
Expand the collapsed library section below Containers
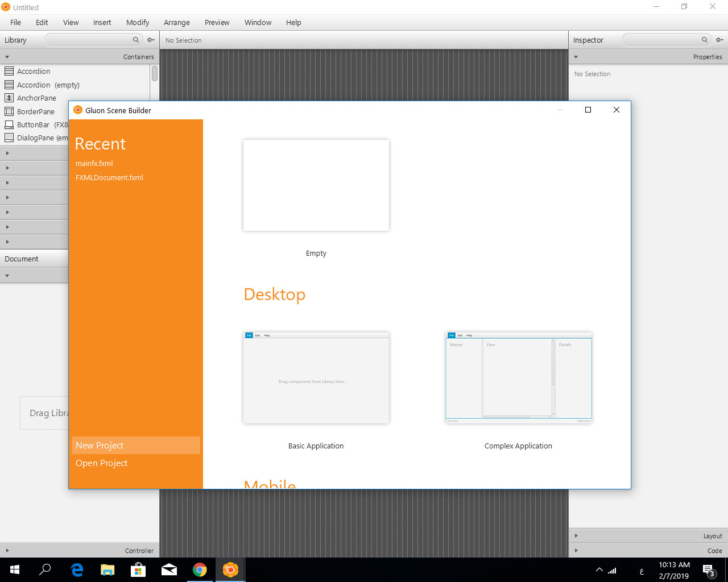(7, 153)
